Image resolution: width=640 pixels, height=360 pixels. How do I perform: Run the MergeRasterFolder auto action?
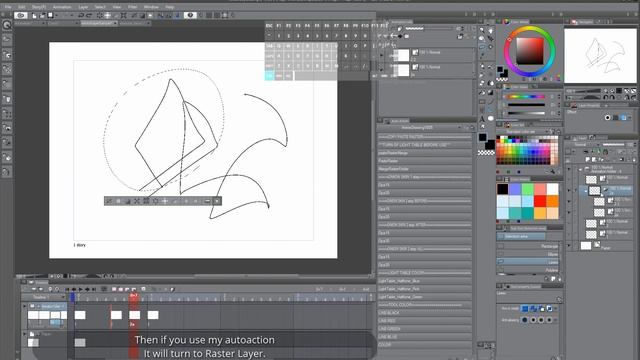(x=425, y=169)
